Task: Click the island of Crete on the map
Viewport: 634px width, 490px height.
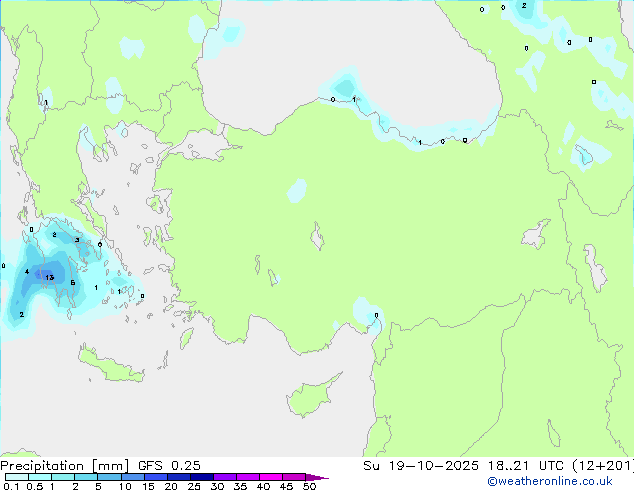Action: point(110,364)
